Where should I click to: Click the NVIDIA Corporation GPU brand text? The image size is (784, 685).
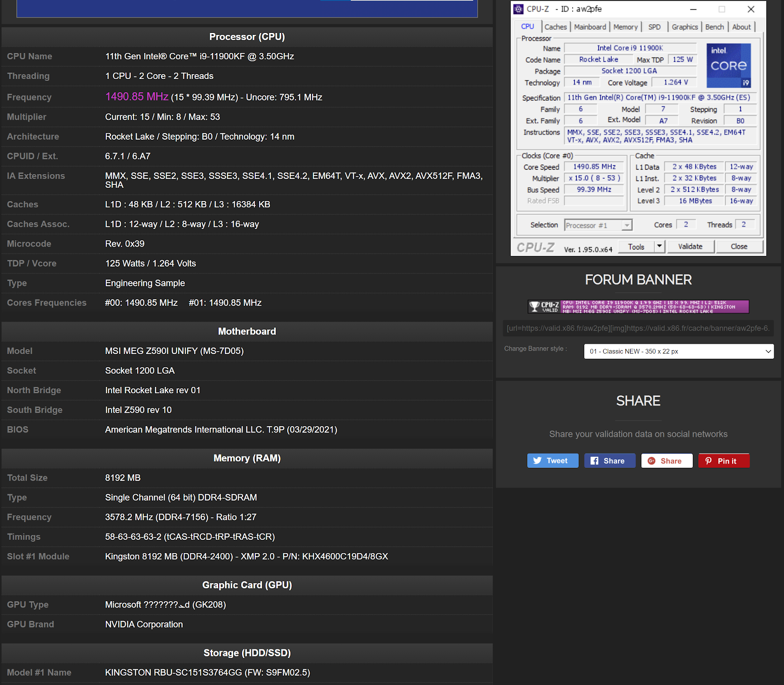tap(144, 624)
